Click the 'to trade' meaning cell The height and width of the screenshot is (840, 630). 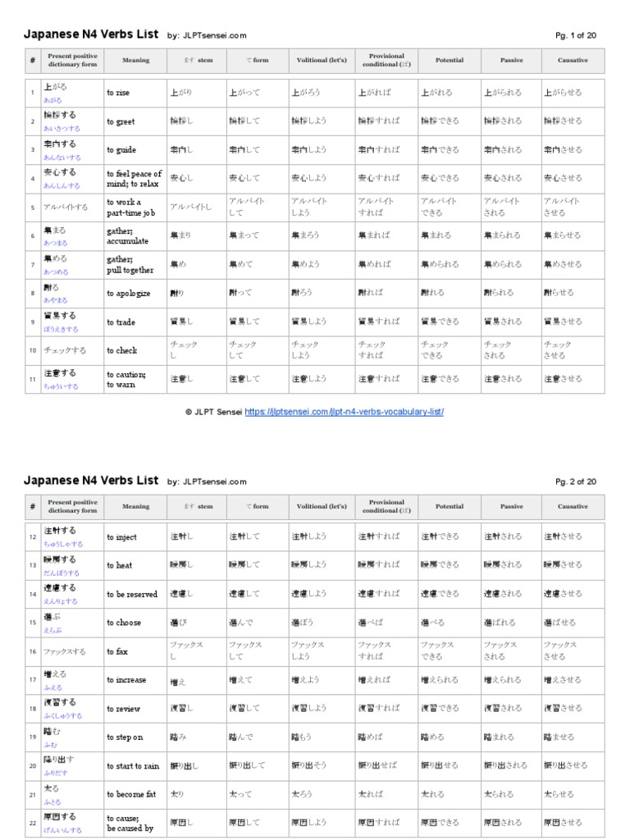(x=135, y=322)
